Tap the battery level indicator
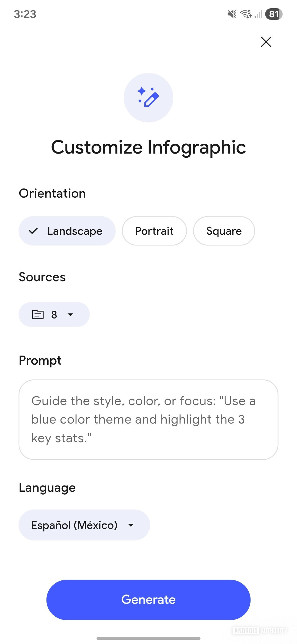This screenshot has height=644, width=297. click(274, 14)
